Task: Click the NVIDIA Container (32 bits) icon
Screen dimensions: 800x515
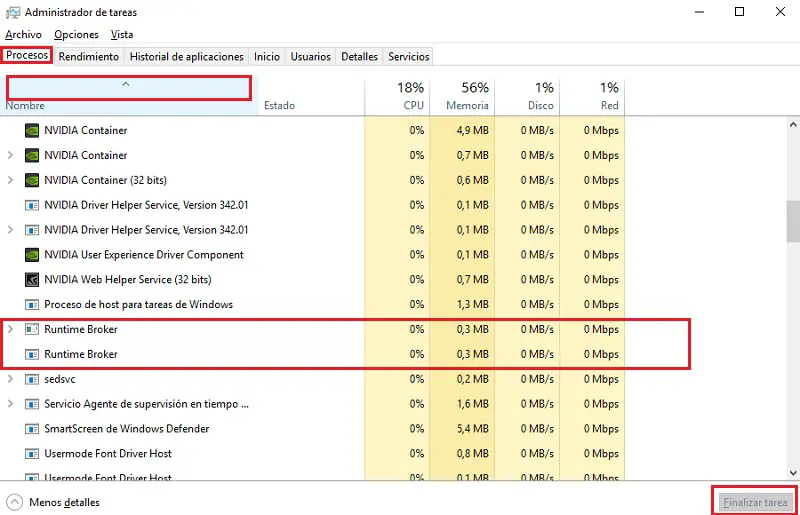Action: click(x=32, y=180)
